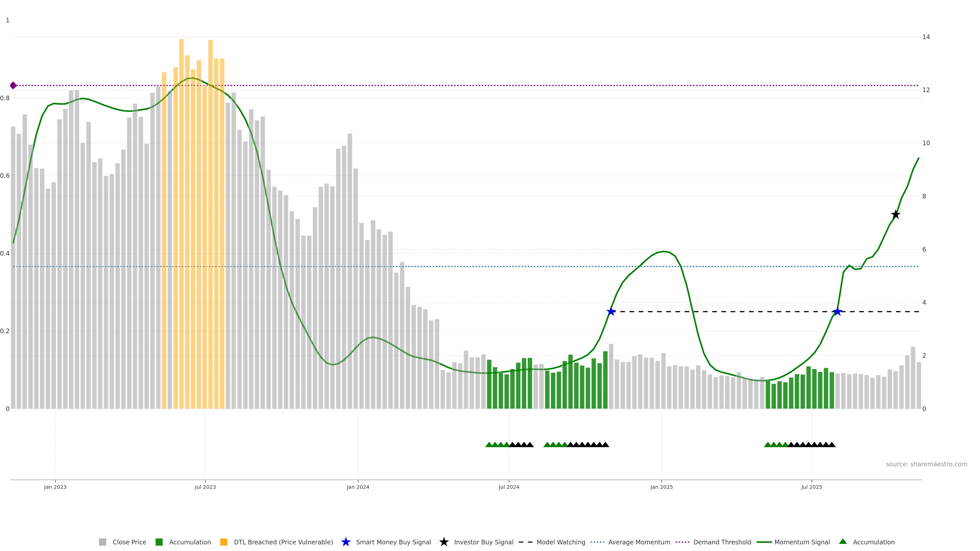Click the first blue star near late 2024
The image size is (980, 551).
tap(611, 312)
